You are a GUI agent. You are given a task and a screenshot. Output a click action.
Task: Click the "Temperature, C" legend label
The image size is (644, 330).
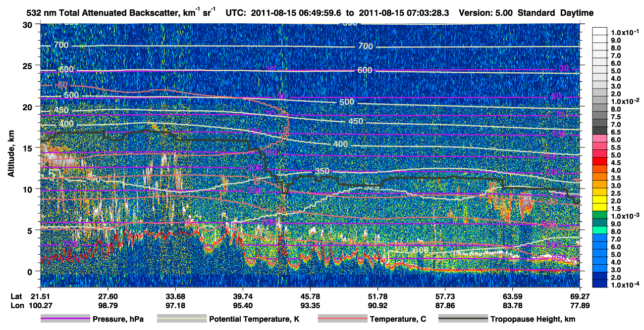[398, 320]
